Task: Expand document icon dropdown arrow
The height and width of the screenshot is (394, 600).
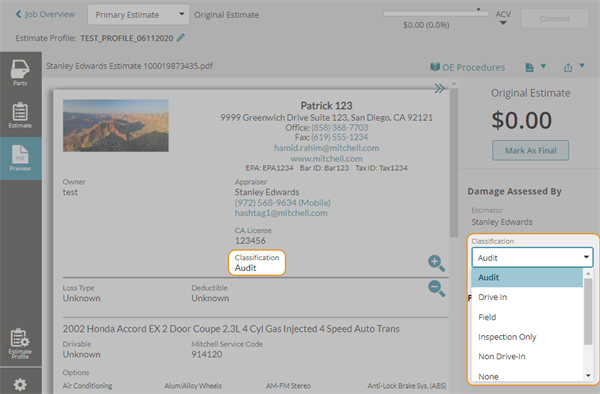Action: click(x=543, y=66)
